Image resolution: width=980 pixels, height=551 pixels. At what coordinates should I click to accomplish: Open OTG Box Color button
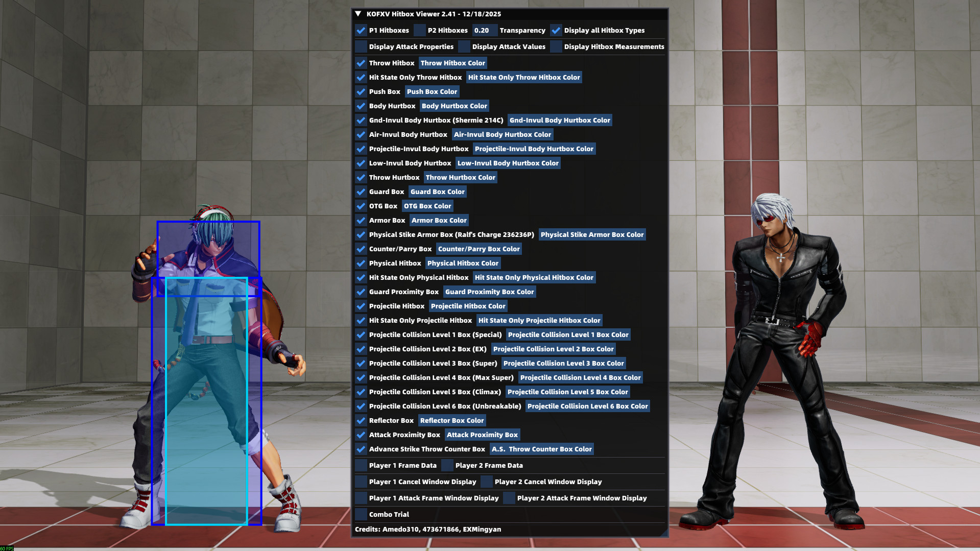coord(427,206)
